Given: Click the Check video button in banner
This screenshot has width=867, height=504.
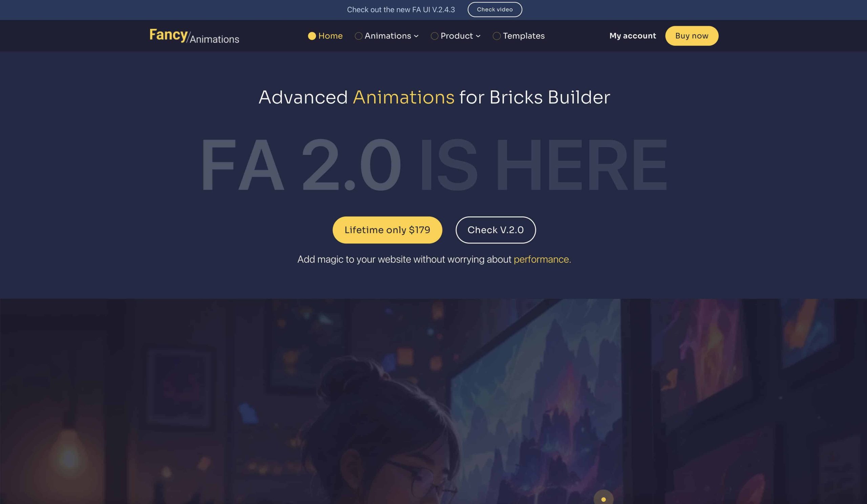Looking at the screenshot, I should [494, 9].
